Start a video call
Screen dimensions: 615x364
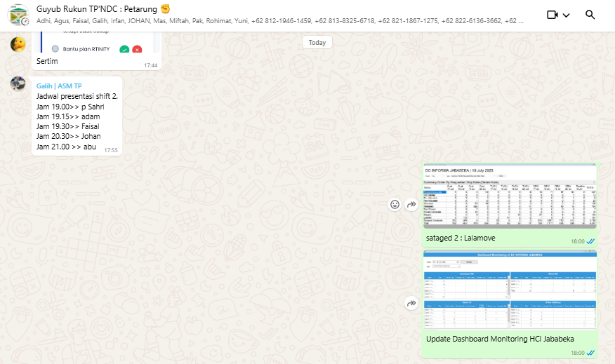(x=553, y=15)
